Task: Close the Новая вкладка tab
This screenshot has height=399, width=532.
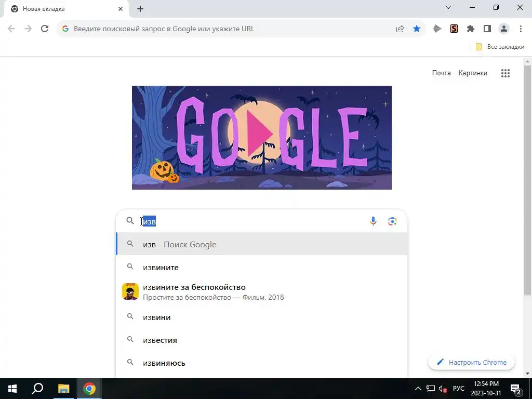Action: [121, 9]
